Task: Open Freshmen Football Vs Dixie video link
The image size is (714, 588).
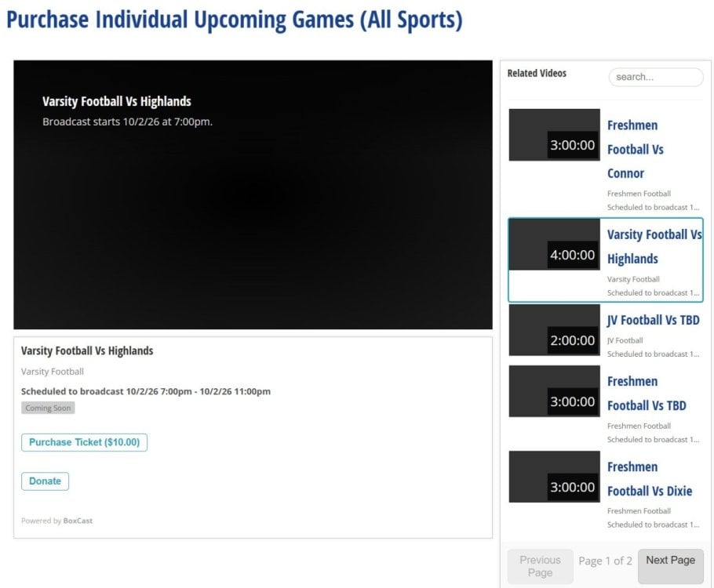Action: [x=650, y=479]
